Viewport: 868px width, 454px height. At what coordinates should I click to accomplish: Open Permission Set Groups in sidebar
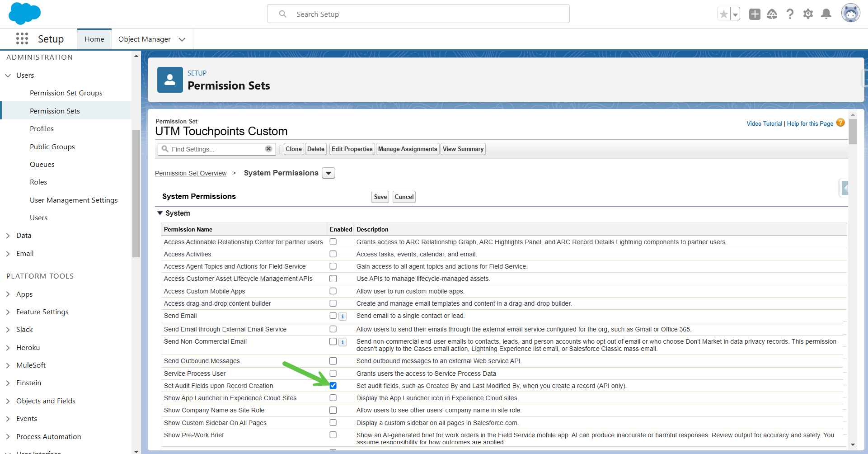click(x=66, y=93)
